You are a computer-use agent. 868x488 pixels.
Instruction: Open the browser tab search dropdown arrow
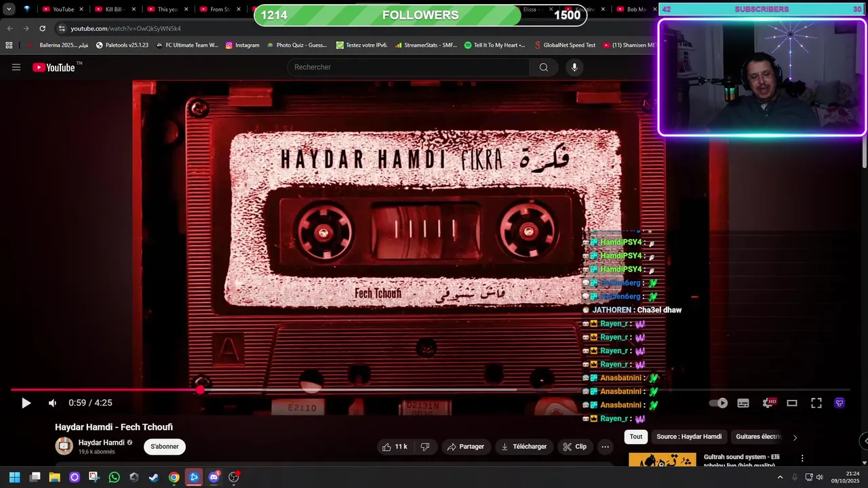[9, 9]
